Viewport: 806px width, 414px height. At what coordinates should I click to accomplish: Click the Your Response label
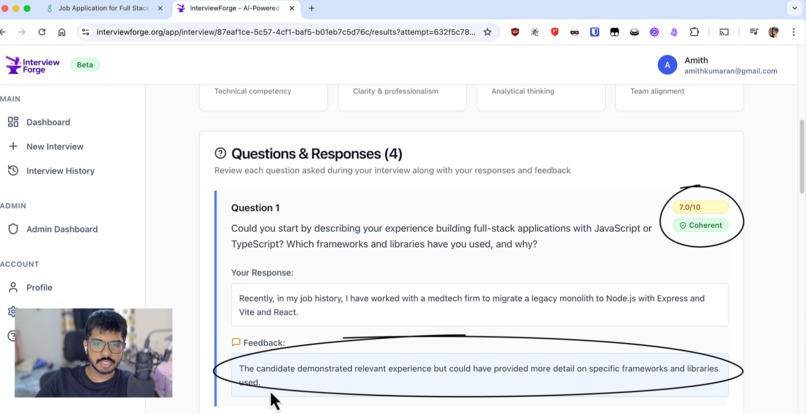262,273
